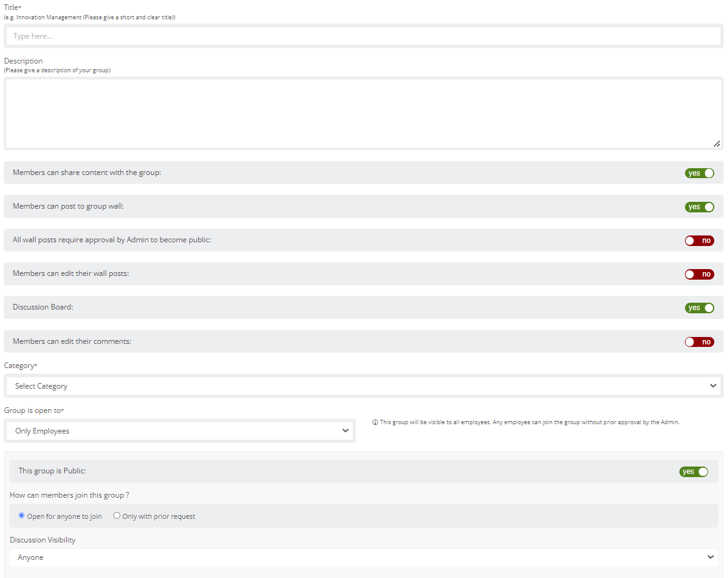Screen dimensions: 728x578
Task: Expand the "Only Employees" dropdown via its arrow
Action: click(x=347, y=430)
